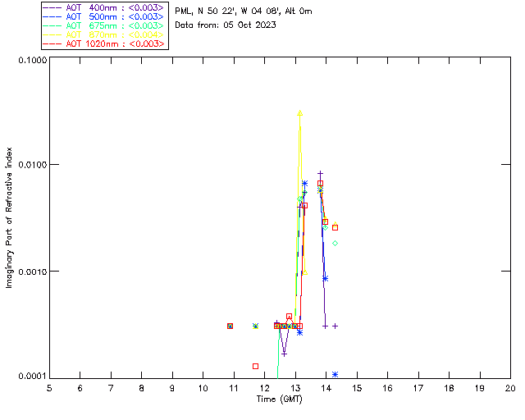Click the x-axis tick label 14
The height and width of the screenshot is (420, 525).
coord(326,389)
